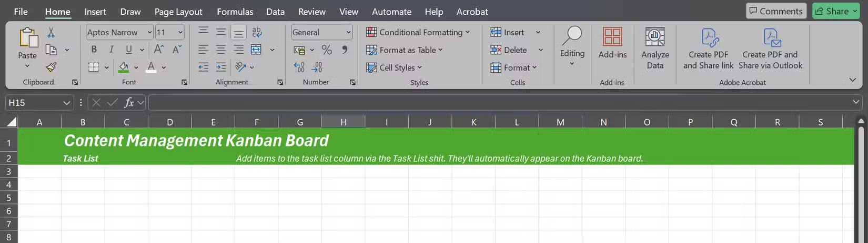The width and height of the screenshot is (868, 243).
Task: Switch to the Acrobat tab
Action: [472, 12]
